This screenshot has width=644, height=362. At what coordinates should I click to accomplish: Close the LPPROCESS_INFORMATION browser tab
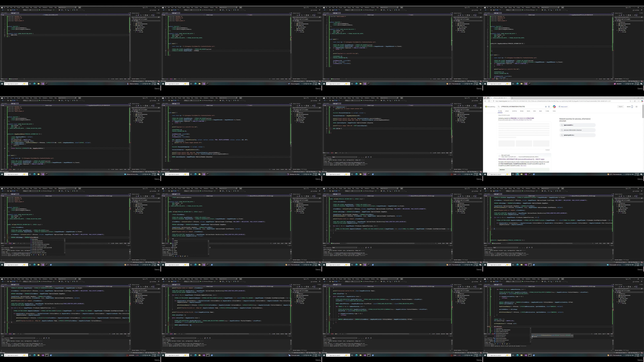509,98
